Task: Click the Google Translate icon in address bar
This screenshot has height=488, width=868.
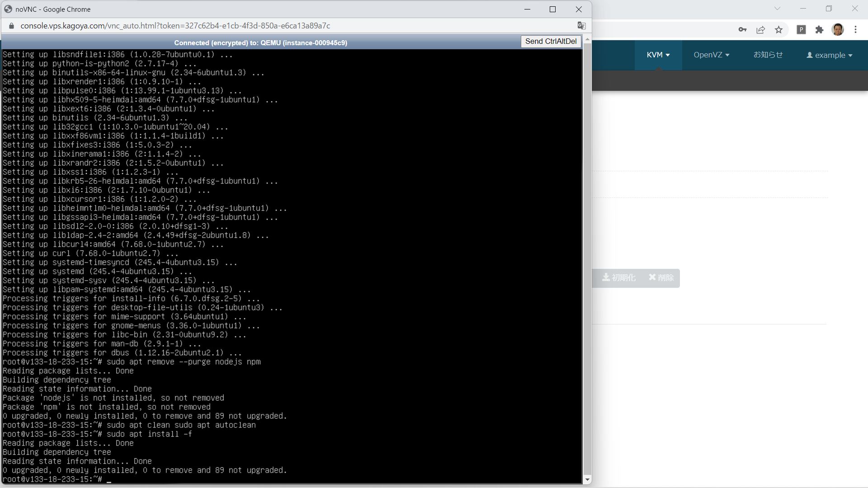Action: [581, 26]
